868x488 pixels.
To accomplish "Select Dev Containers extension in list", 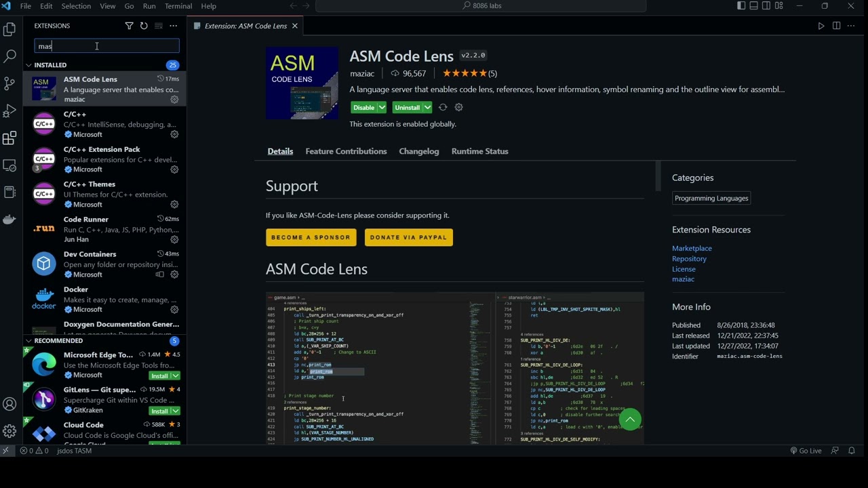I will 105,264.
